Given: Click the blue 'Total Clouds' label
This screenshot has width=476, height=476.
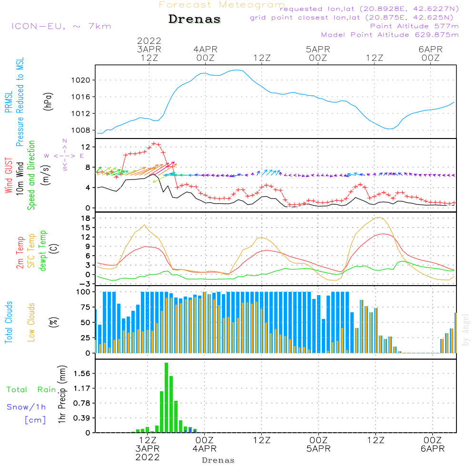Looking at the screenshot, I should 9,322.
